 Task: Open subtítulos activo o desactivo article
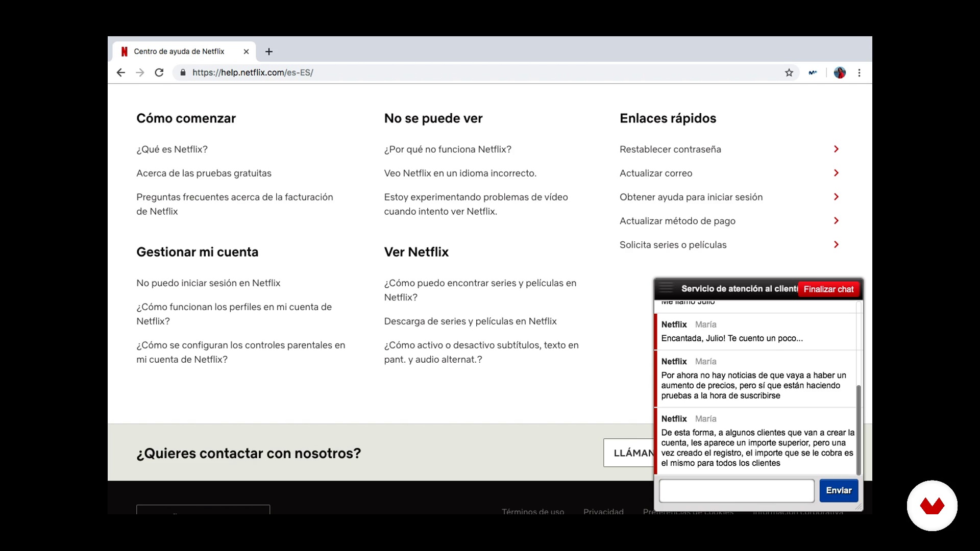click(x=481, y=352)
